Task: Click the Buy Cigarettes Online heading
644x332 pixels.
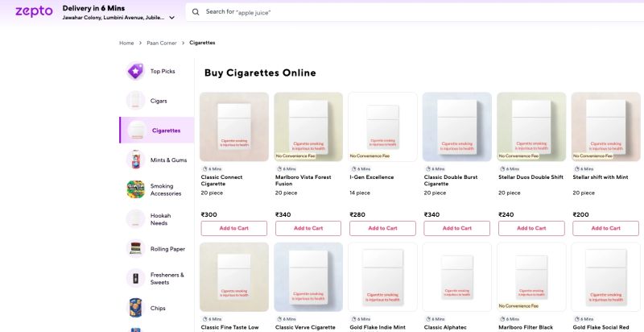Action: (260, 73)
